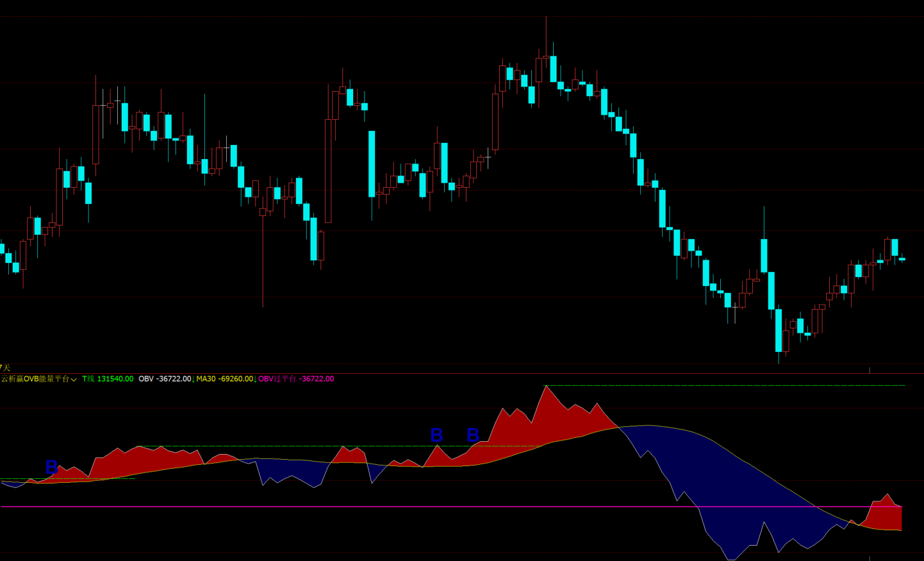Click the highest green dashed T line
Viewport: 924px width, 561px height.
point(724,385)
